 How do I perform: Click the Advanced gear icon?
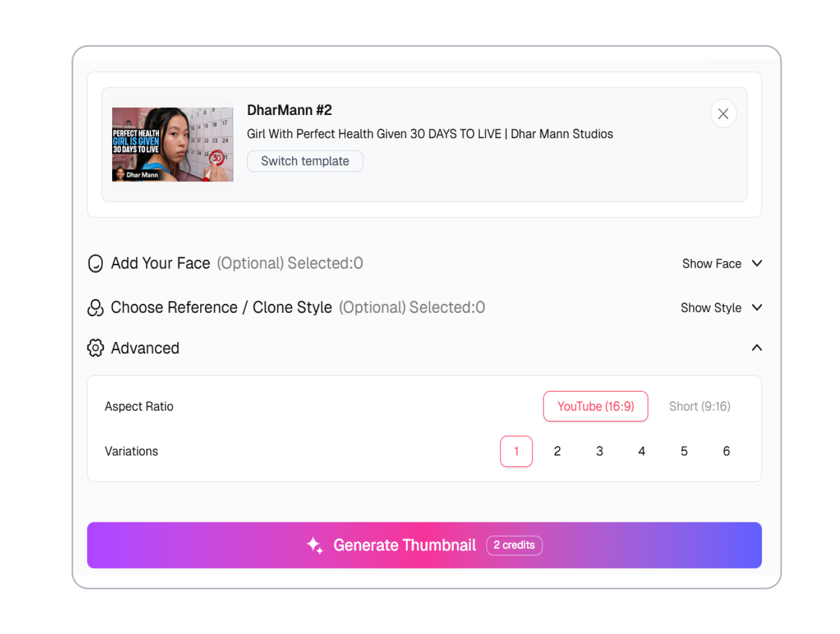click(x=96, y=348)
